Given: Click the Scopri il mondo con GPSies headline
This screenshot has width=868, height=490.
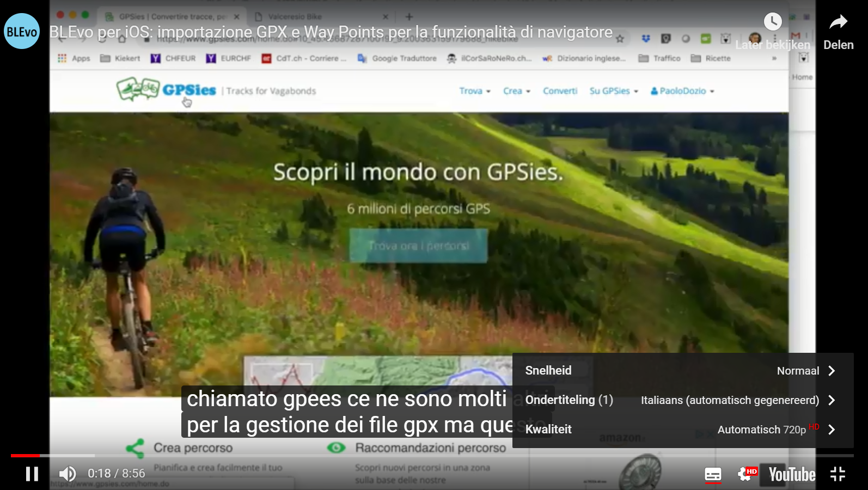Looking at the screenshot, I should tap(418, 173).
